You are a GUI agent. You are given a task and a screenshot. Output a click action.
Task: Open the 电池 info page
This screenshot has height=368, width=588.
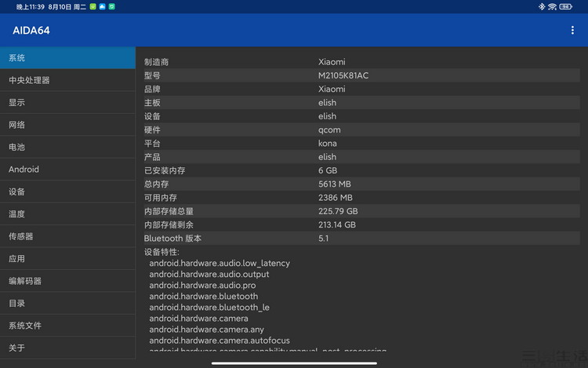67,147
